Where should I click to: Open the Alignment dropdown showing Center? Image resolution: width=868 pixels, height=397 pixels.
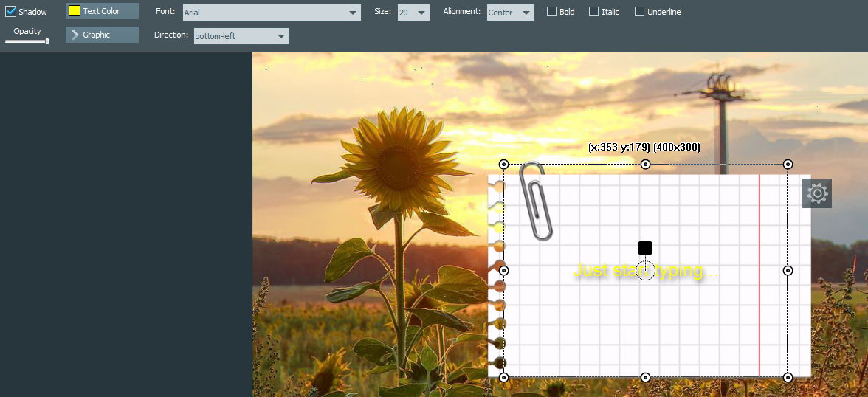tap(510, 13)
